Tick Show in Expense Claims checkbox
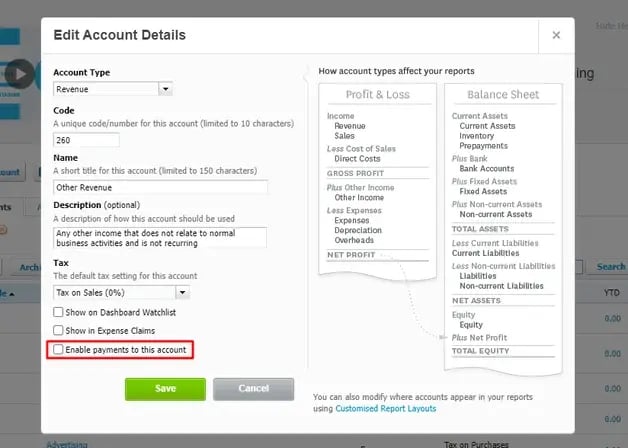This screenshot has height=448, width=628. point(58,330)
